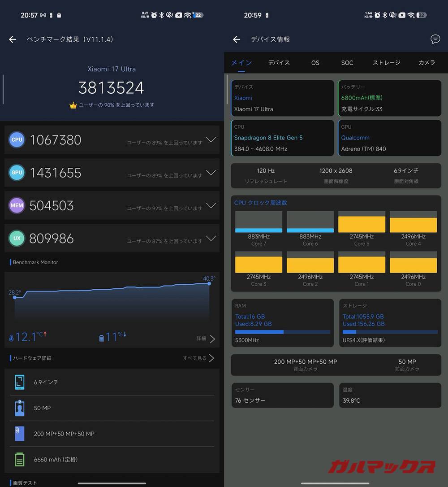Viewport: 448px width, 487px height.
Task: Tap Wi-Fi icon in right status bar
Action: [411, 15]
